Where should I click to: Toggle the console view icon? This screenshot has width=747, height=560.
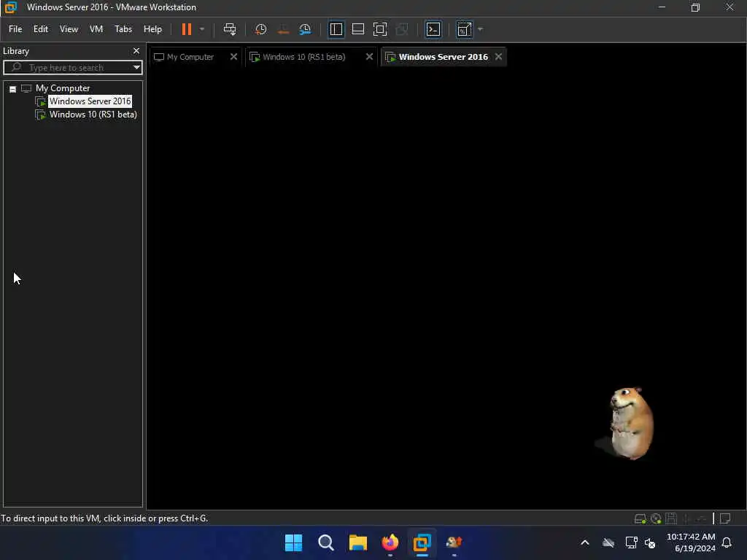[433, 29]
